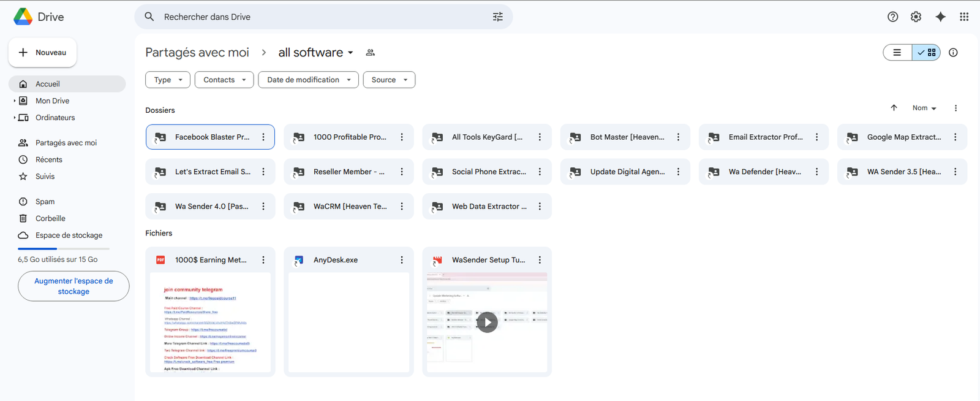Open the Settings gear icon
Image resolution: width=980 pixels, height=401 pixels.
pyautogui.click(x=916, y=17)
